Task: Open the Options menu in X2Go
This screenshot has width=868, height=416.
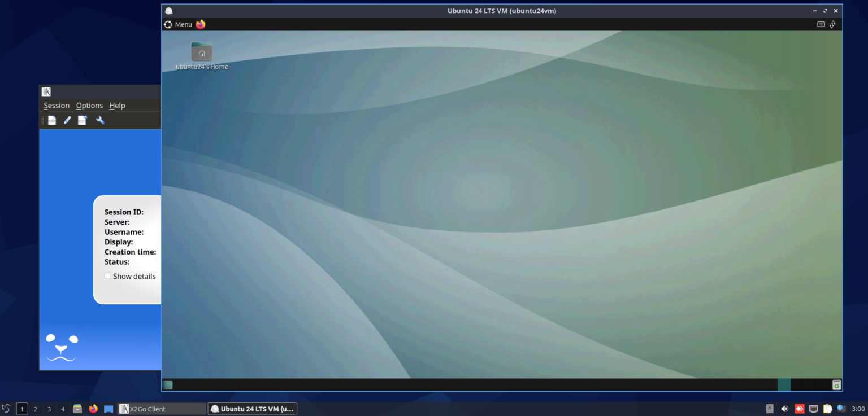Action: click(89, 106)
